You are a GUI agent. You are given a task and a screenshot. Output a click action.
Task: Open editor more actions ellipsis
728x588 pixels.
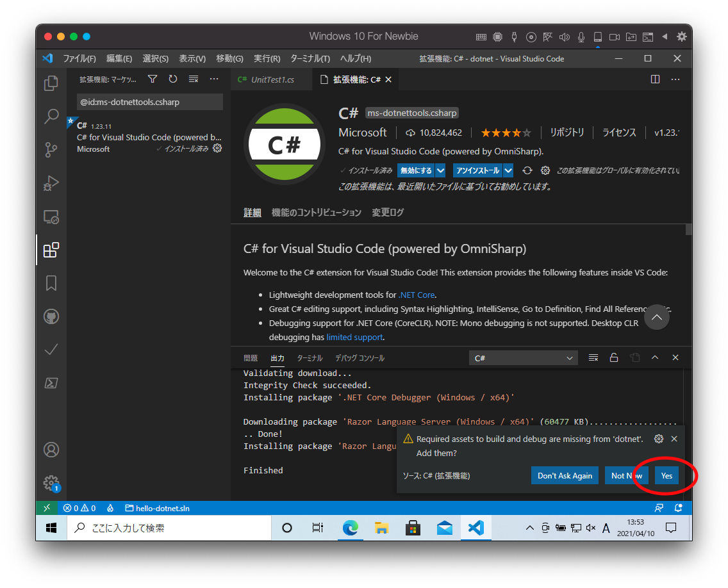coord(675,79)
